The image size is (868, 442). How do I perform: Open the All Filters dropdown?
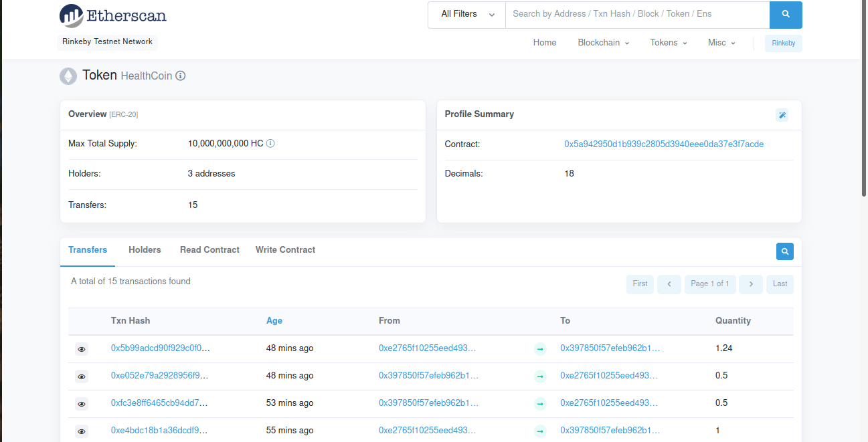(467, 15)
